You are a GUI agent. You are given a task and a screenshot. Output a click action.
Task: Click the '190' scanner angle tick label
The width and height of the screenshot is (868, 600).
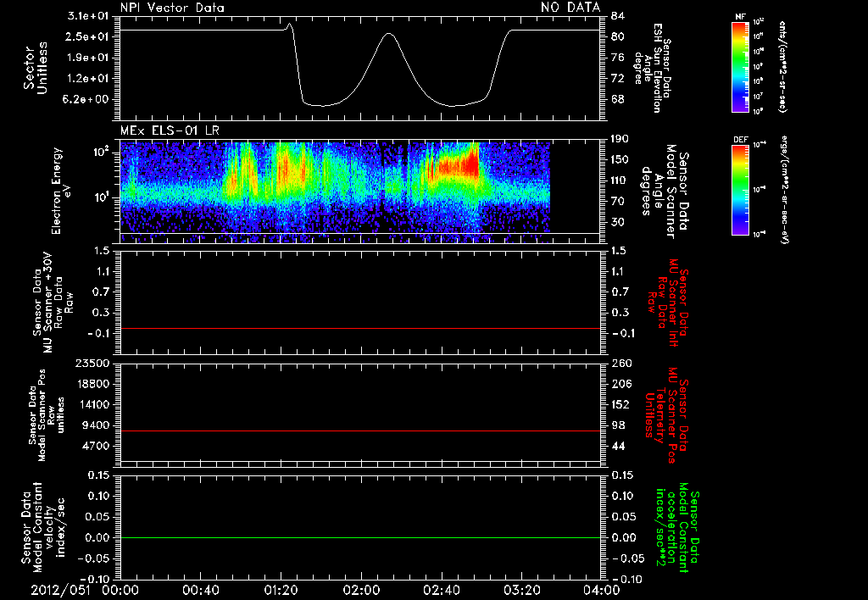[621, 139]
